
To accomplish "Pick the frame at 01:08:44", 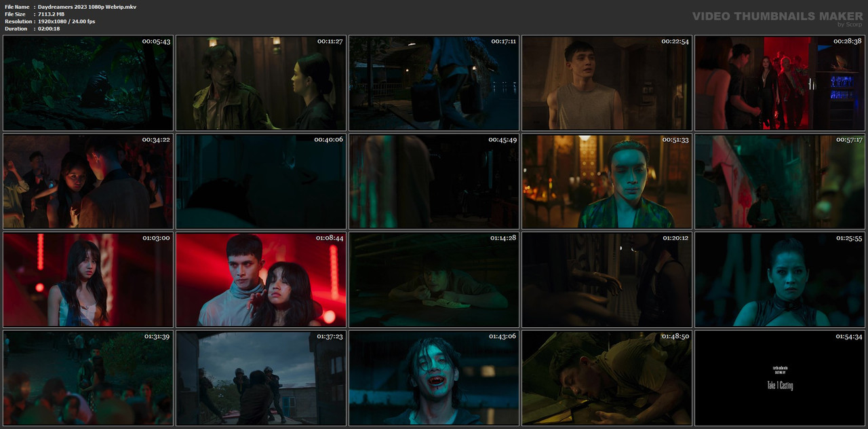I will tap(261, 280).
